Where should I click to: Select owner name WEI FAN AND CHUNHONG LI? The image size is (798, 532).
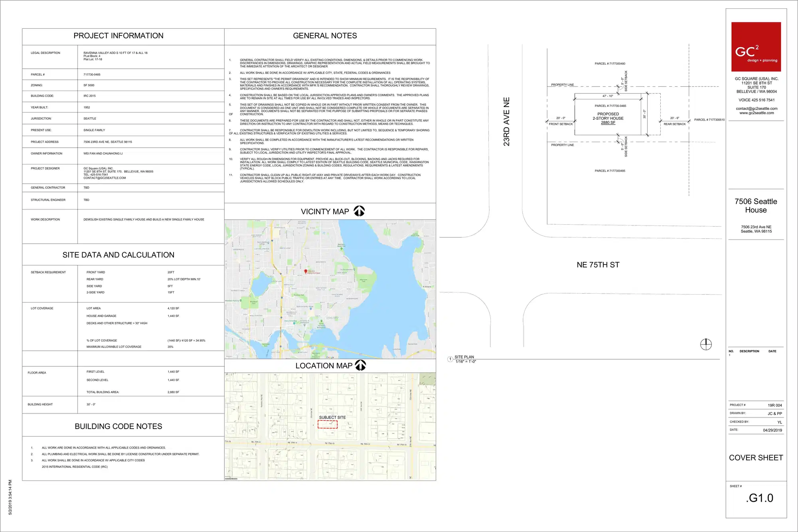point(103,154)
